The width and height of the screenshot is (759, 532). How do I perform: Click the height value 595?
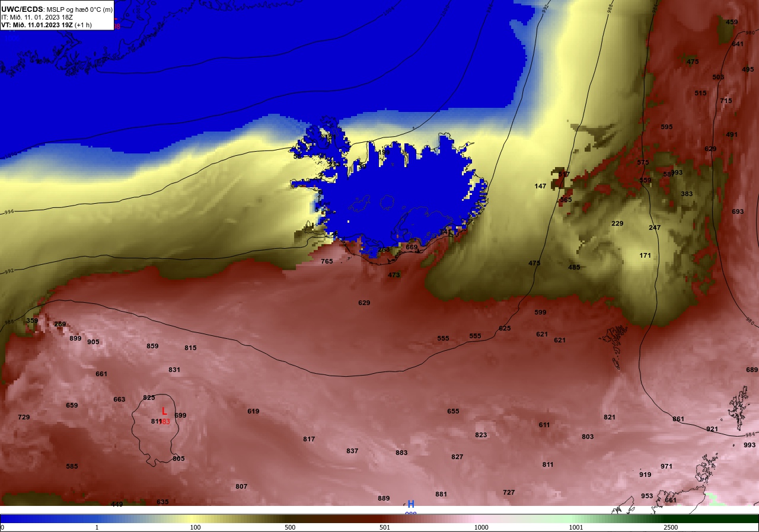(x=666, y=127)
